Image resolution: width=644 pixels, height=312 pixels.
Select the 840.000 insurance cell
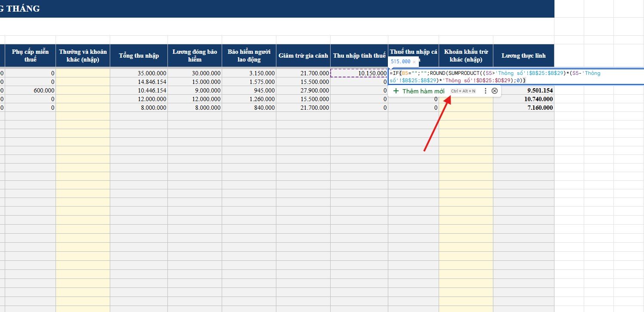pyautogui.click(x=249, y=108)
